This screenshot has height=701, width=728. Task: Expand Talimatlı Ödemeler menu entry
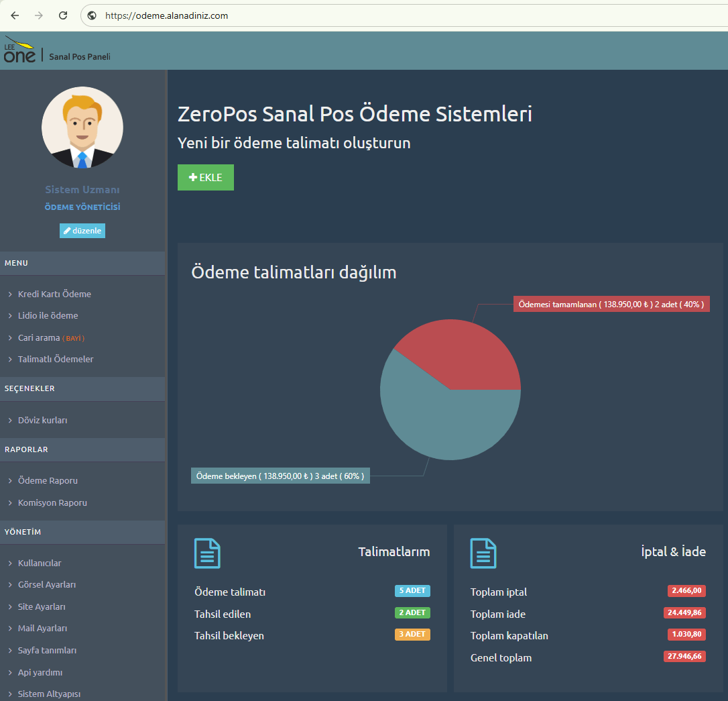(56, 359)
